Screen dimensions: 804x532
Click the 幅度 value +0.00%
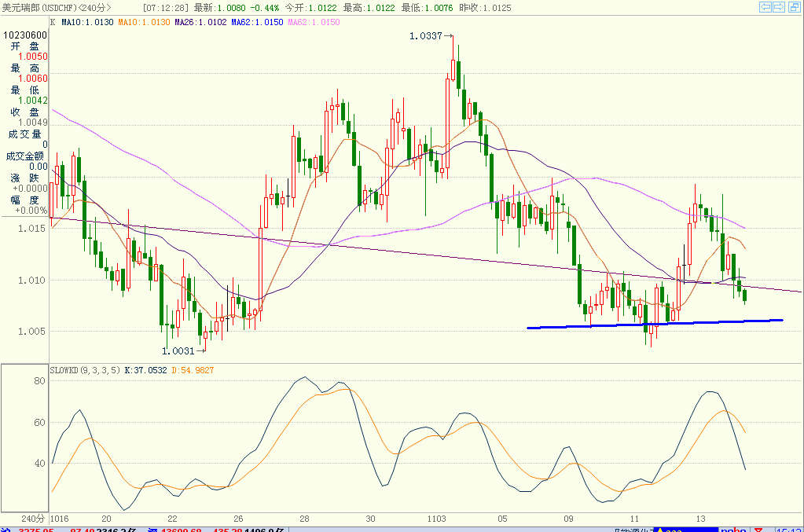pyautogui.click(x=31, y=211)
